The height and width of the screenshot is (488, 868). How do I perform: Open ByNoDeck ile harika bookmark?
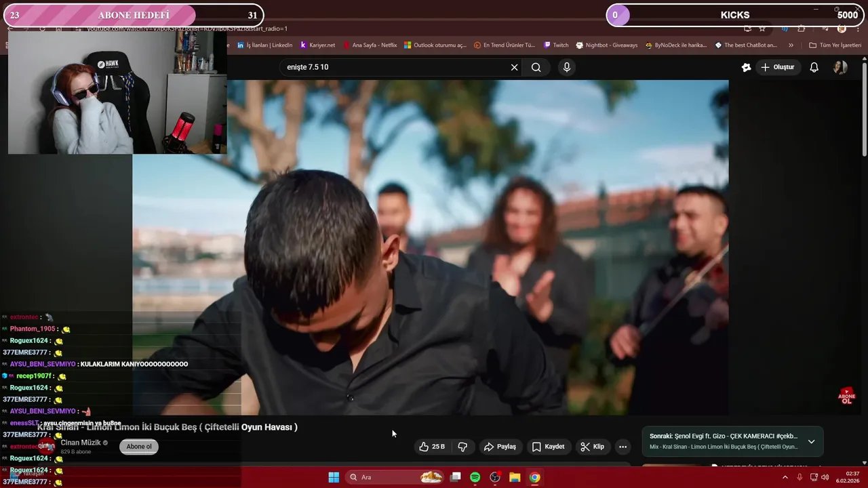coord(676,45)
